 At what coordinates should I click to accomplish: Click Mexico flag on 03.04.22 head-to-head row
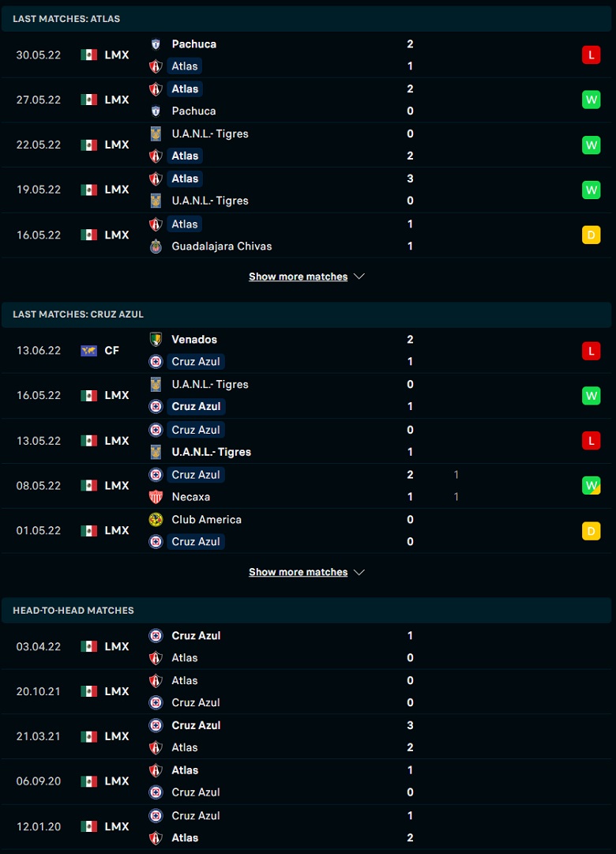tap(88, 646)
